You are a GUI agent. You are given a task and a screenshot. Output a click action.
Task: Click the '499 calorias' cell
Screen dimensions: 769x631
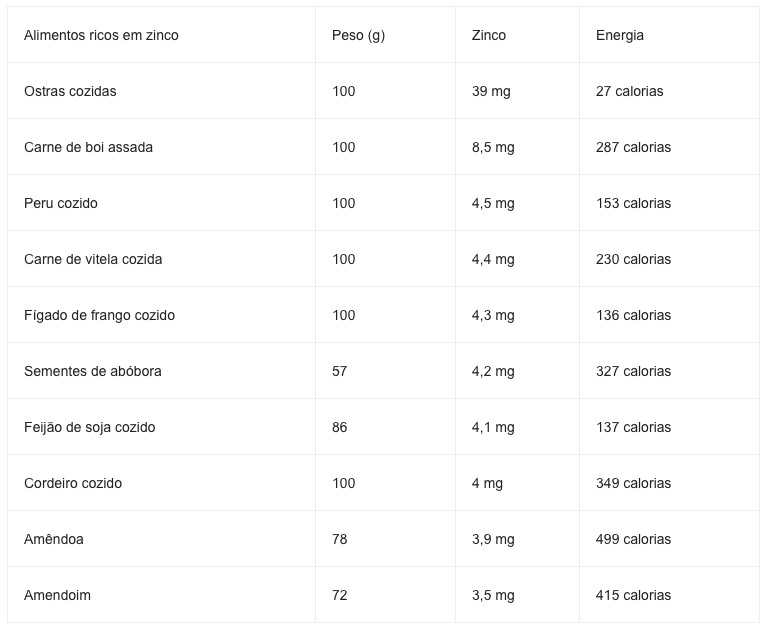tap(669, 539)
